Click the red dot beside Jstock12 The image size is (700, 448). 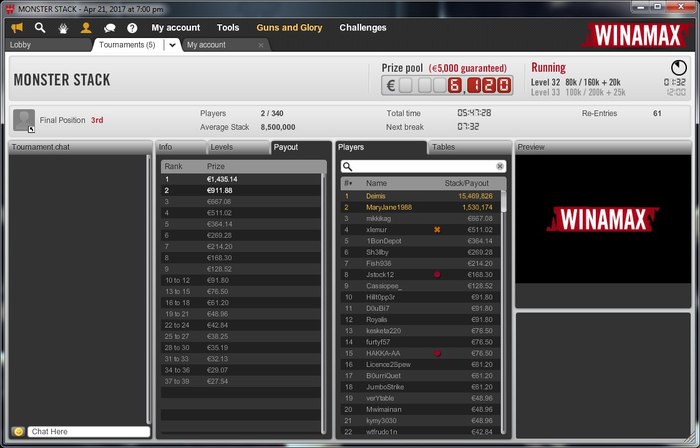[437, 274]
